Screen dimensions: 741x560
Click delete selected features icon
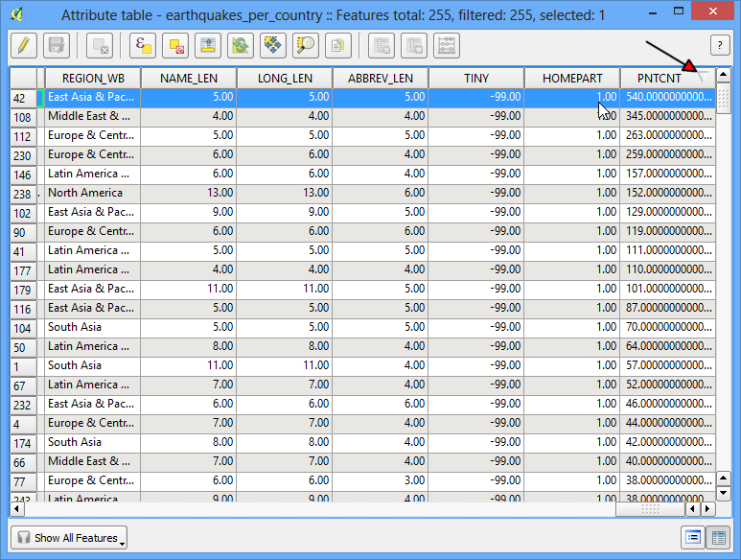pos(100,46)
